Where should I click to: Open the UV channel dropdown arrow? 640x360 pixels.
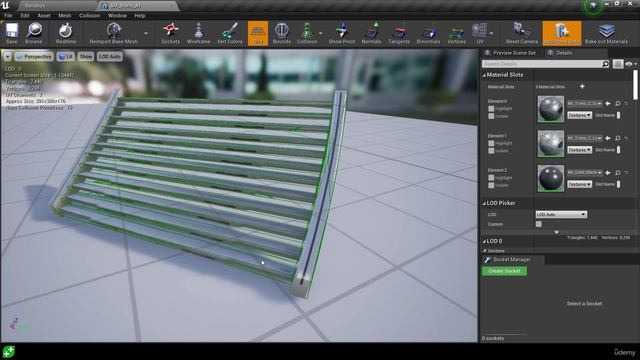pos(491,33)
